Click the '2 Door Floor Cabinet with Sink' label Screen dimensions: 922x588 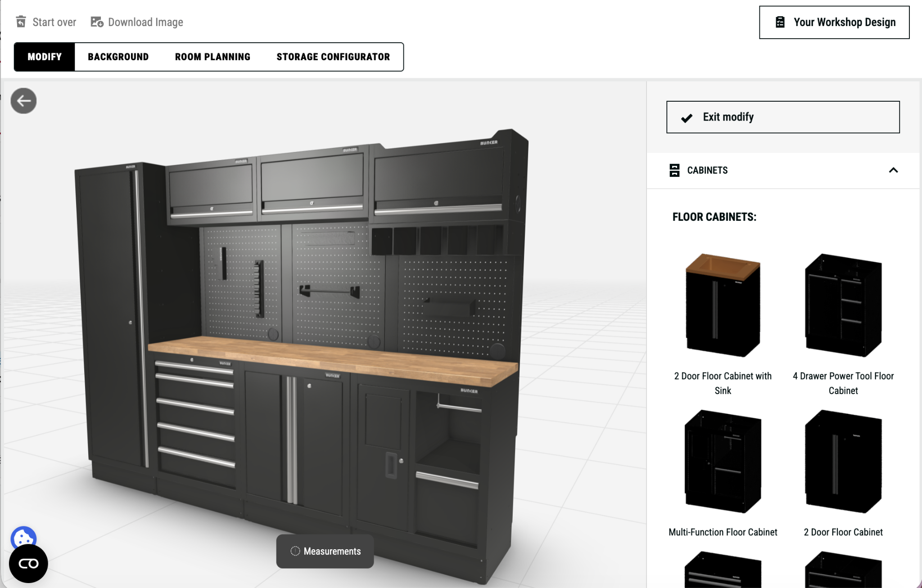pyautogui.click(x=723, y=383)
